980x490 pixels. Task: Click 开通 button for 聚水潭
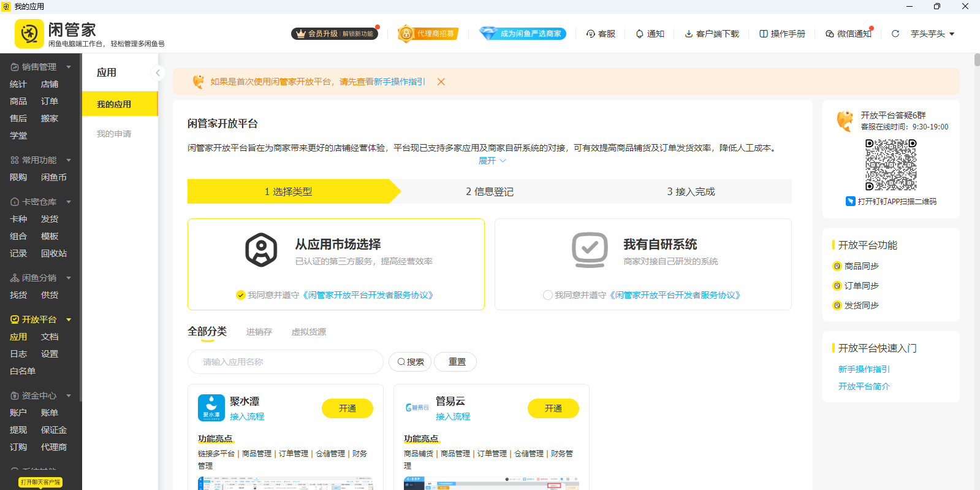tap(348, 408)
